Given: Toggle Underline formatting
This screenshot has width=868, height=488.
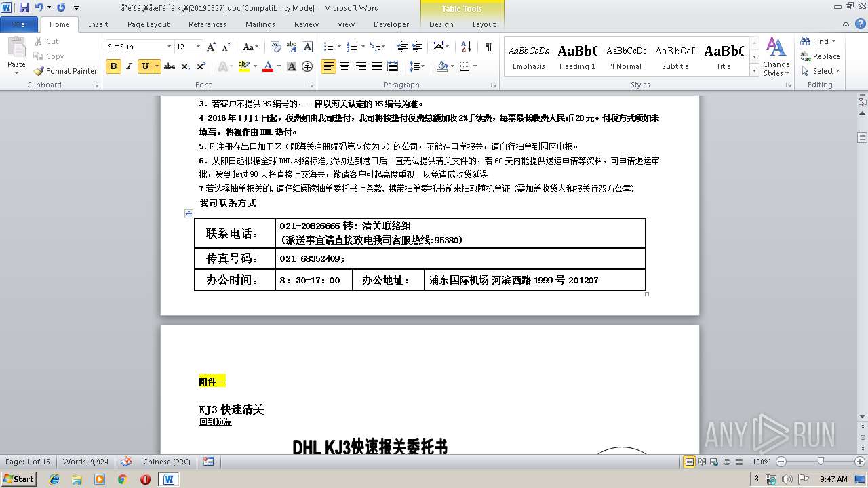Looking at the screenshot, I should click(144, 66).
